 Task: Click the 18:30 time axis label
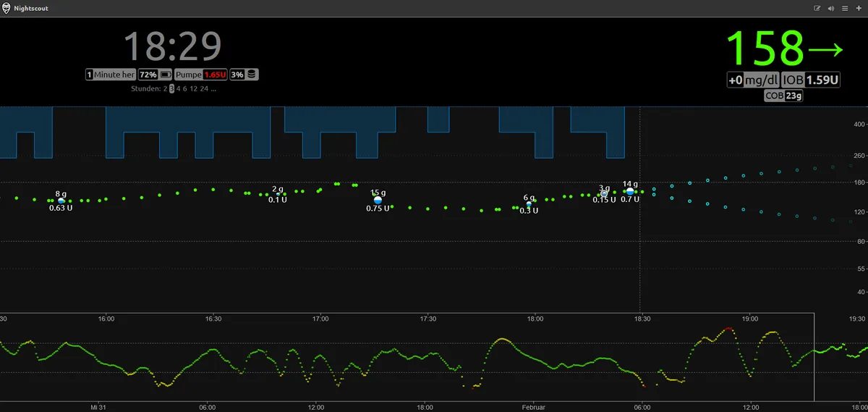[642, 319]
